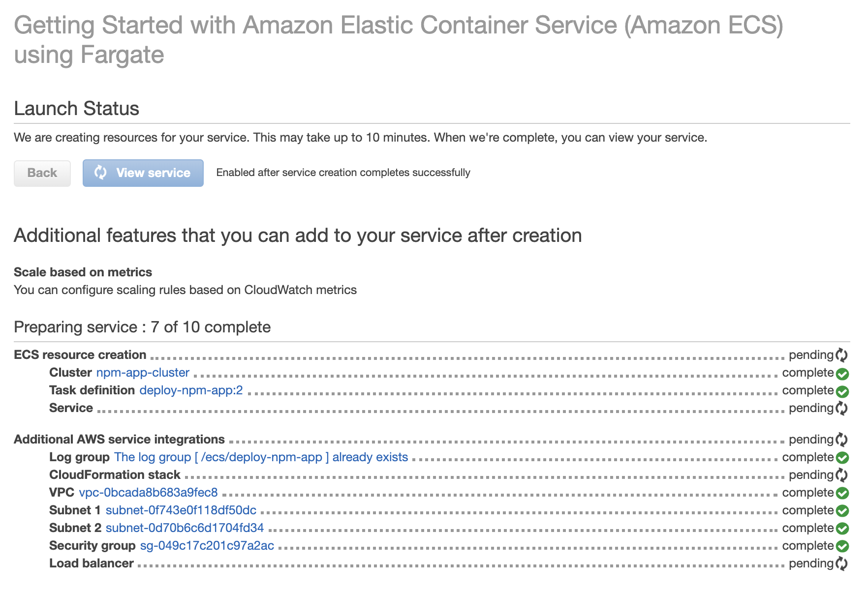868x591 pixels.
Task: Click the pending spinner for CloudFormation stack
Action: (842, 475)
